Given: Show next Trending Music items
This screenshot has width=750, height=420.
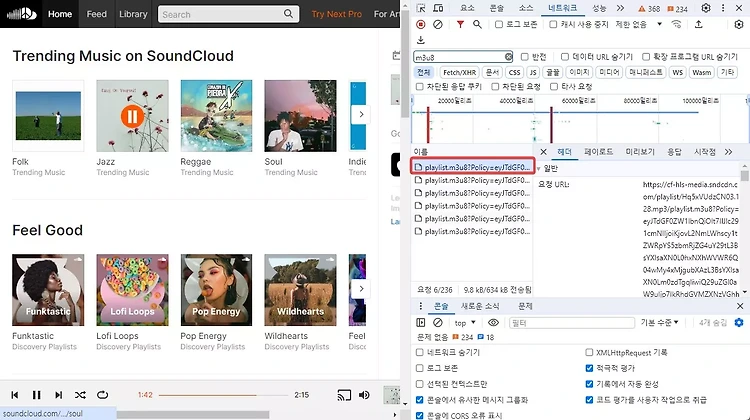Looking at the screenshot, I should coord(361,114).
